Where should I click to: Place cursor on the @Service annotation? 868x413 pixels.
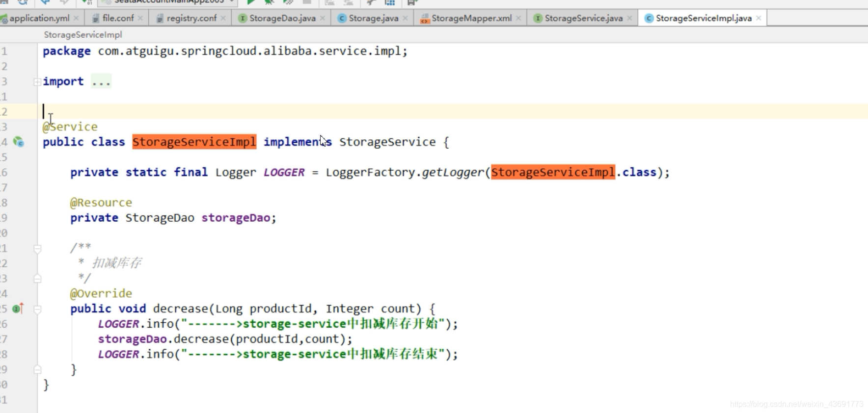[70, 127]
